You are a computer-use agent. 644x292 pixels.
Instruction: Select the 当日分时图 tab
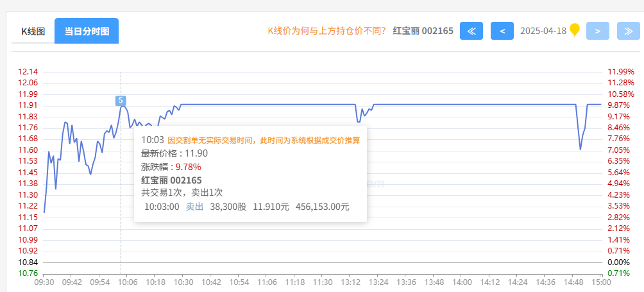pos(87,31)
